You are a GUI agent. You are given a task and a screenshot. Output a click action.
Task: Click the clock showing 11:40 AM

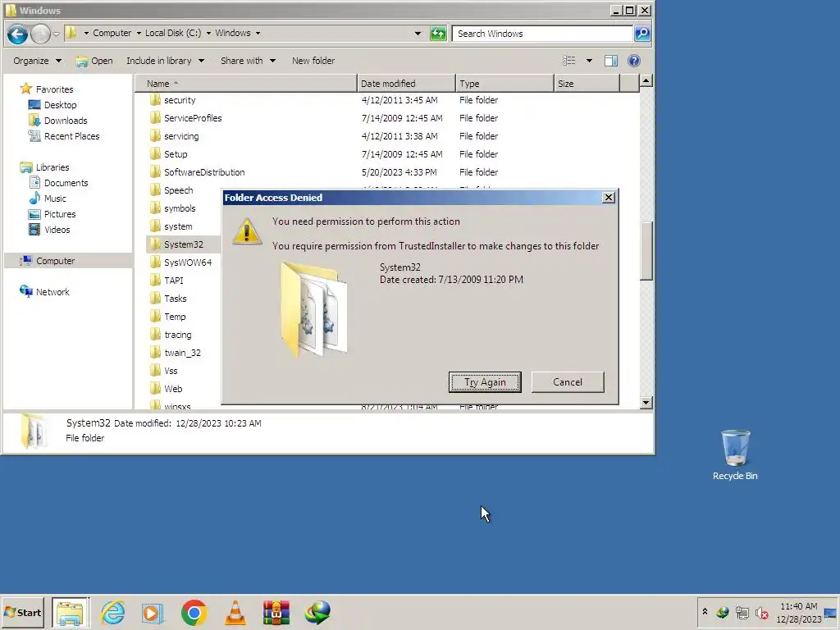798,606
